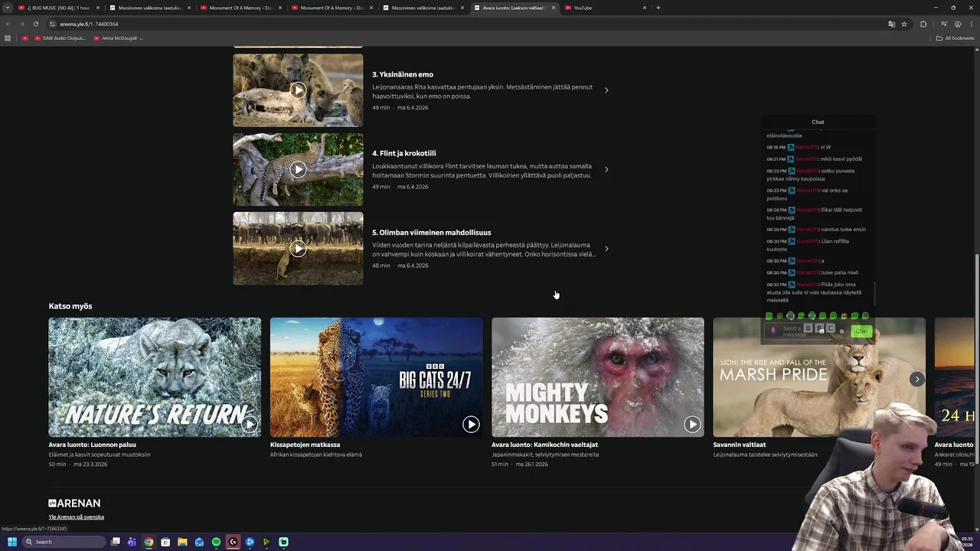Screen dimensions: 980x551
Task: Open the translate page icon
Action: 891,24
